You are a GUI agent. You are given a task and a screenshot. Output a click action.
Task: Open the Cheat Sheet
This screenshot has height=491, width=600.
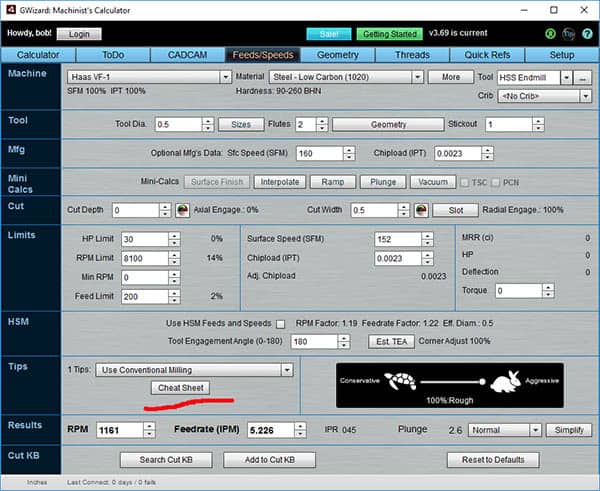tap(181, 388)
